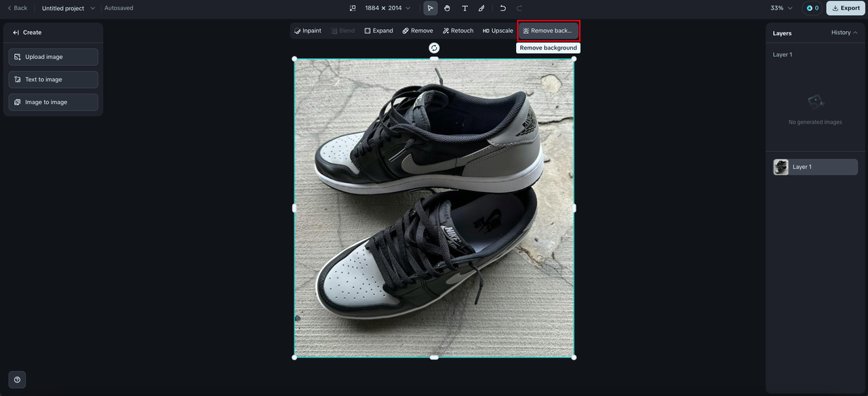Image resolution: width=868 pixels, height=396 pixels.
Task: Click the 'No generated images' placeholder text
Action: [815, 122]
